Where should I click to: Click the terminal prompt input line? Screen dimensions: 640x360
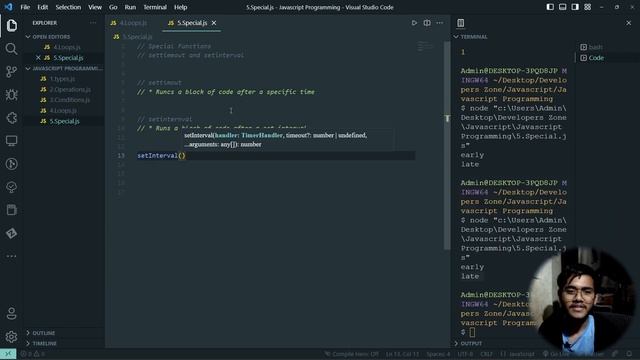coord(467,332)
